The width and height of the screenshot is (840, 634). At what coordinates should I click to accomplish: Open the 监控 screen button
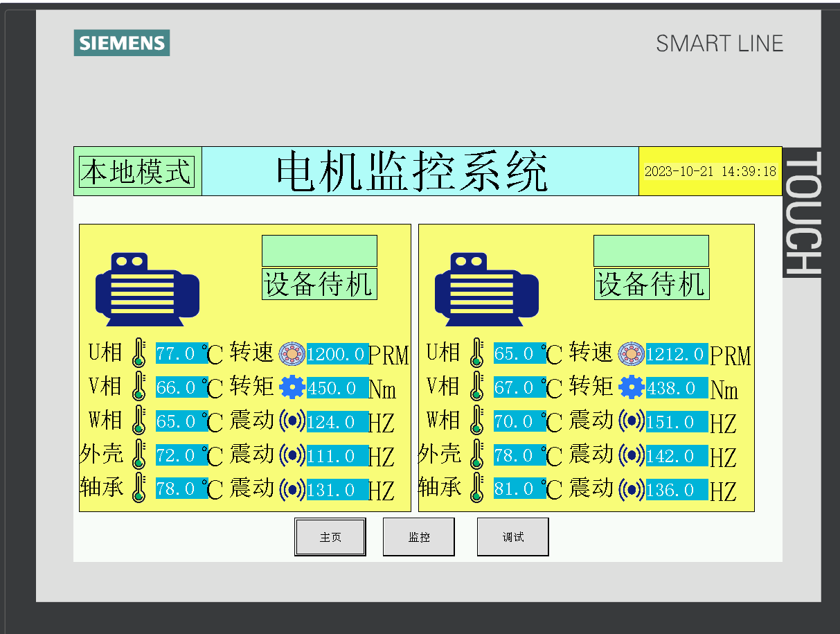coord(419,537)
